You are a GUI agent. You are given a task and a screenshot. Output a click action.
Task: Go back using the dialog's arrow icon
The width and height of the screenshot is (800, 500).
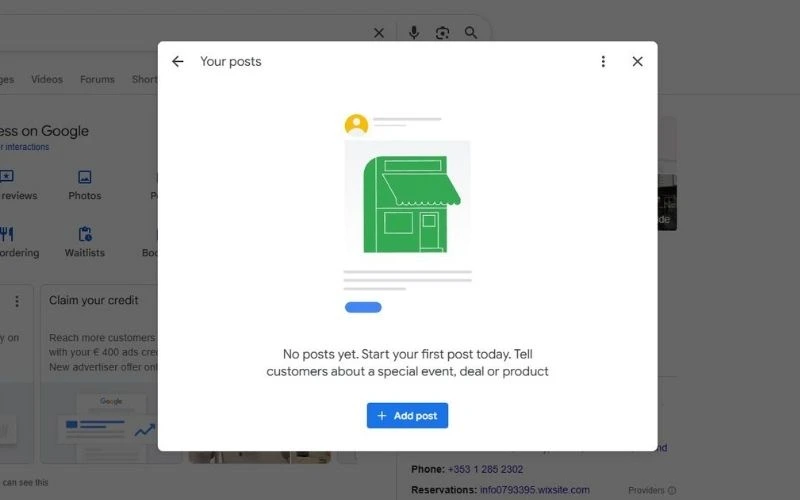click(178, 62)
